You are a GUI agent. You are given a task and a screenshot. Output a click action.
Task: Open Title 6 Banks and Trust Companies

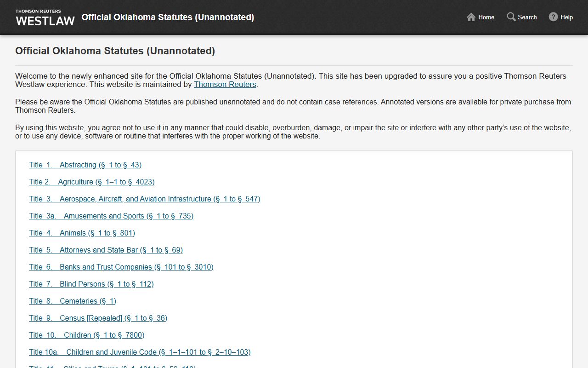[x=121, y=267]
